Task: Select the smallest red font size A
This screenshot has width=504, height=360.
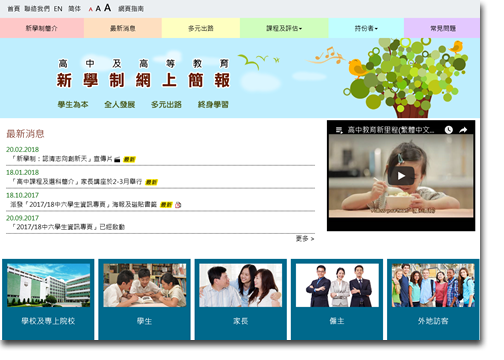Action: click(90, 10)
